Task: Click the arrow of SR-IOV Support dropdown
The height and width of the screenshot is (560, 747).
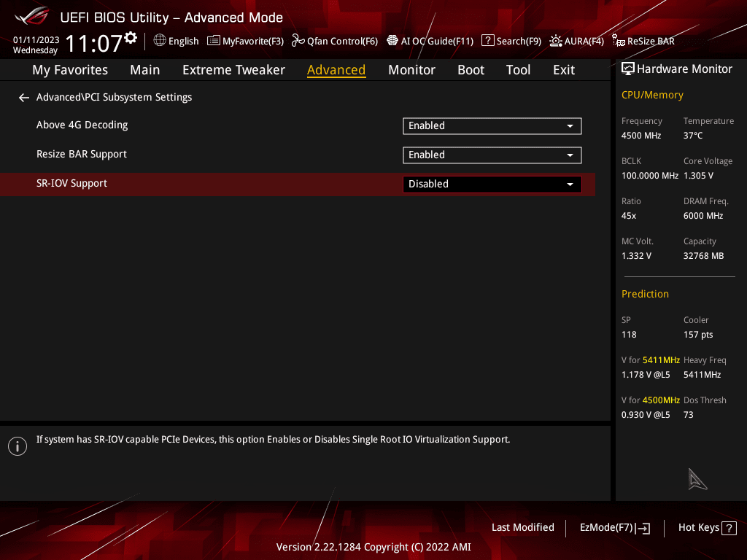Action: 570,184
